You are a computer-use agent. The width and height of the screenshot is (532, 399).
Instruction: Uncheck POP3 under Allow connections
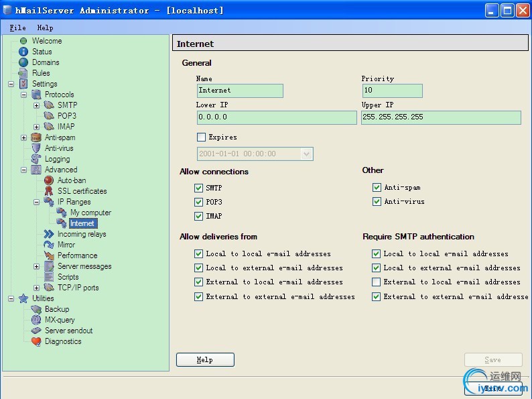tap(199, 202)
